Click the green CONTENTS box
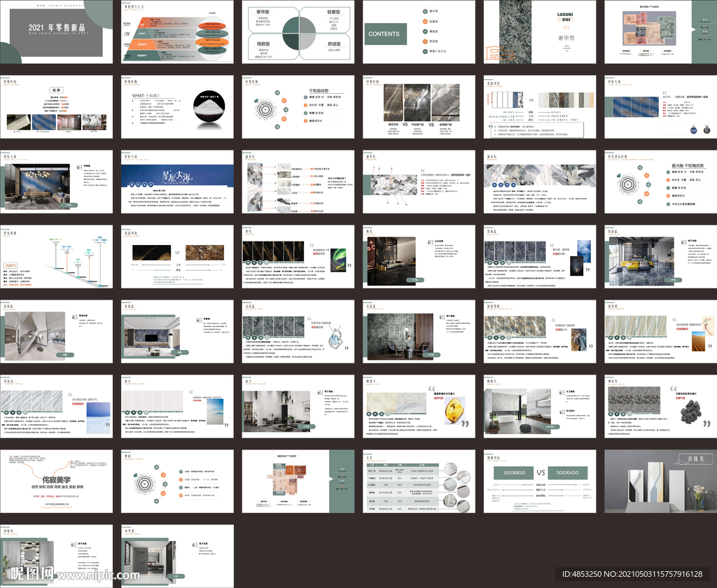 point(384,34)
